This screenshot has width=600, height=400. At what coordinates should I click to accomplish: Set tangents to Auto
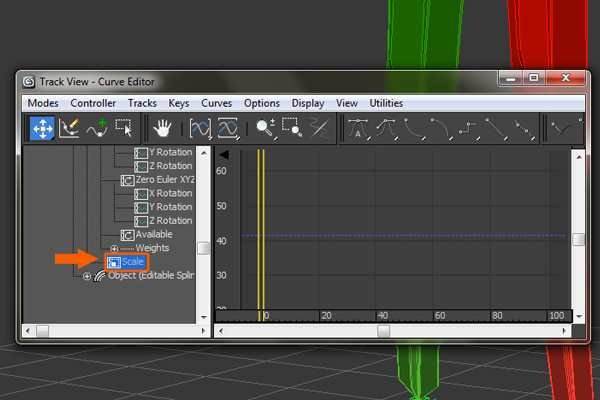[x=359, y=129]
